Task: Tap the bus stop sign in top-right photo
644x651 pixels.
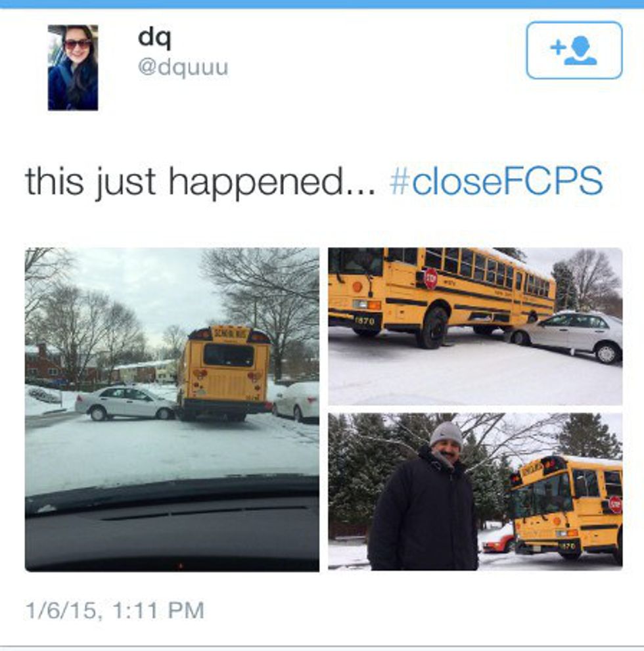Action: [x=430, y=279]
